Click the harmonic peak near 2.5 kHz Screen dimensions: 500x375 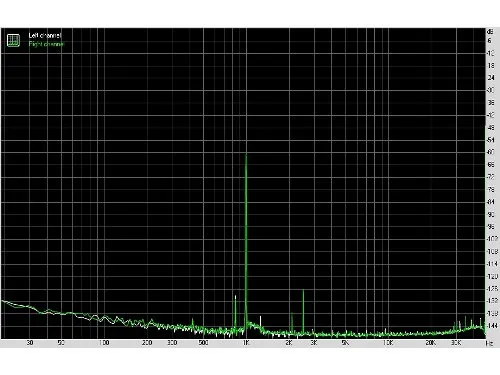[x=303, y=291]
